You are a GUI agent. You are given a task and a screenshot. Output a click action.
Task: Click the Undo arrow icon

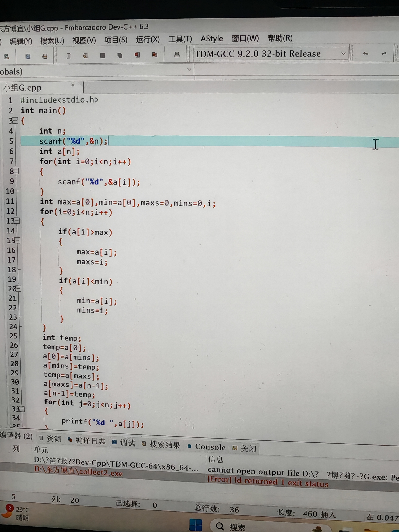point(365,54)
